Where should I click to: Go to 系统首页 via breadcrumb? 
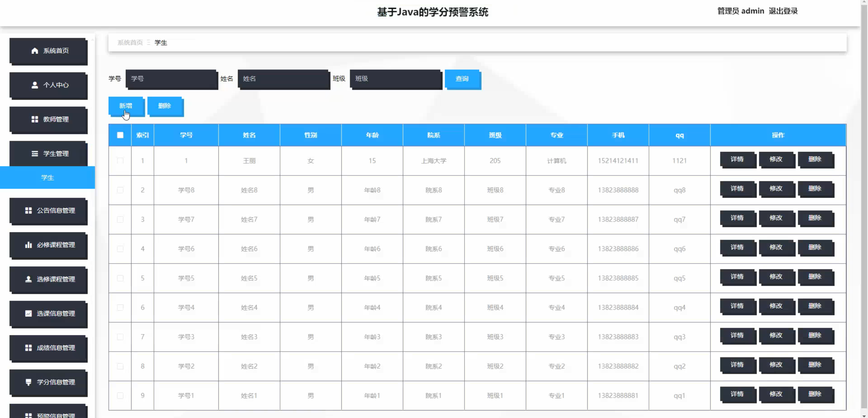click(130, 43)
